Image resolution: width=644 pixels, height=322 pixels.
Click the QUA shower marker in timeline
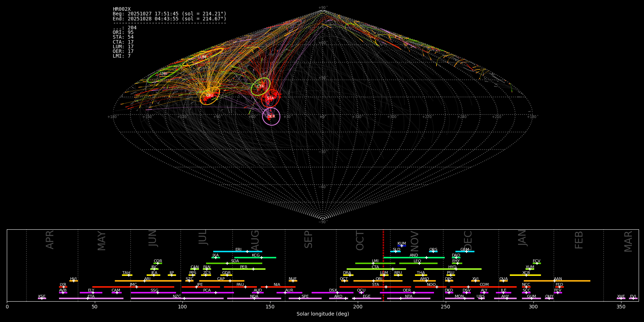click(503, 281)
